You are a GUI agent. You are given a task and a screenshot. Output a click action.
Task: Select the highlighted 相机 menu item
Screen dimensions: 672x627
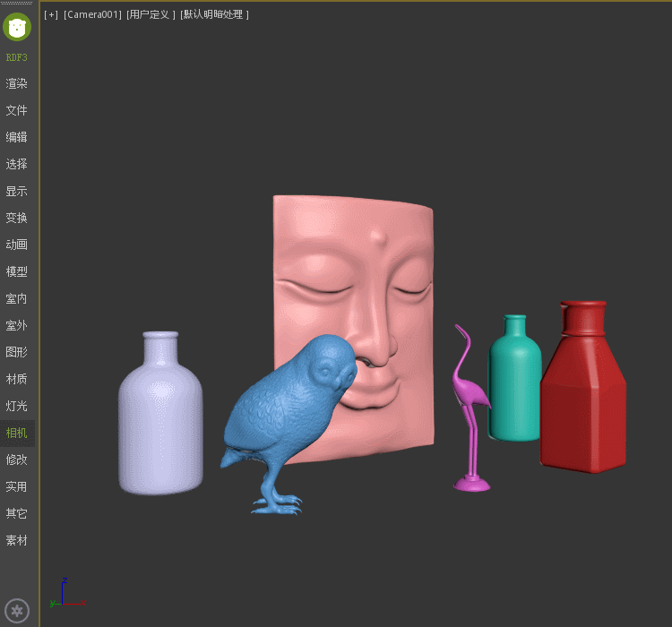(17, 434)
